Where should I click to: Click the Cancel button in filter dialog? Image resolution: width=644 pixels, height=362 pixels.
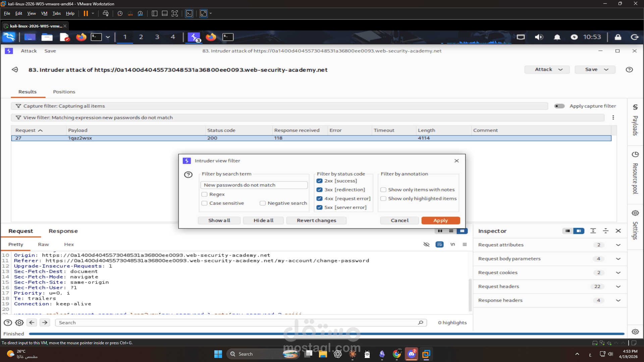pos(399,221)
